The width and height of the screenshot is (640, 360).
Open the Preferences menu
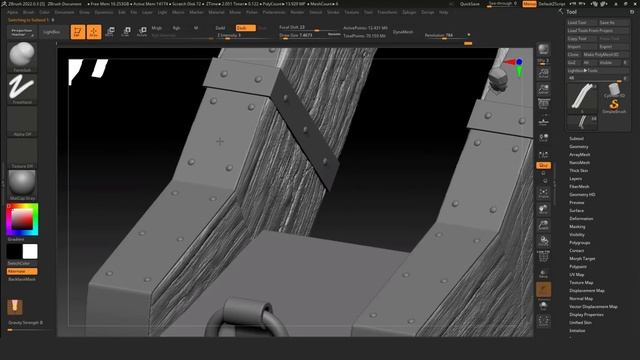pyautogui.click(x=274, y=12)
